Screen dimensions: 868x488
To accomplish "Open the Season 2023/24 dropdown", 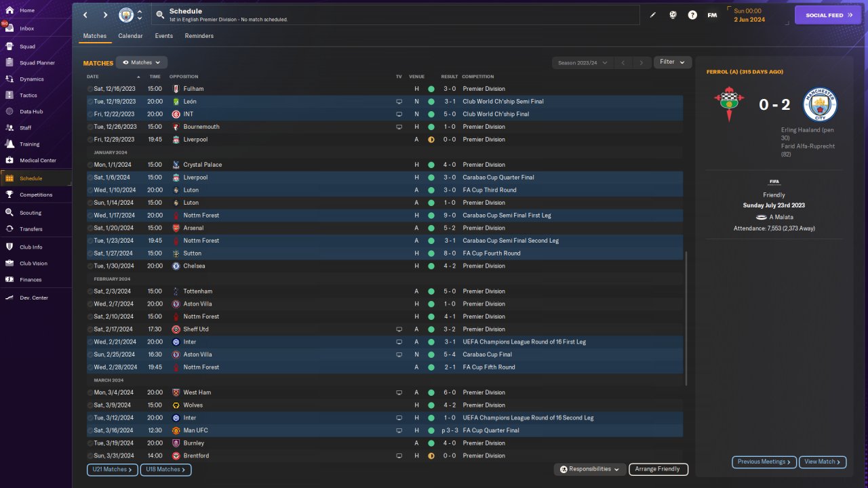I will click(583, 62).
